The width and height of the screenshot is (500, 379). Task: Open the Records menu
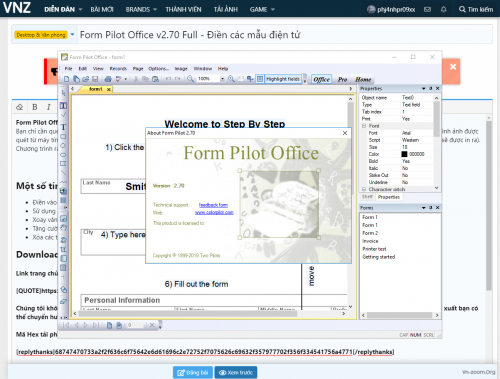pyautogui.click(x=118, y=69)
